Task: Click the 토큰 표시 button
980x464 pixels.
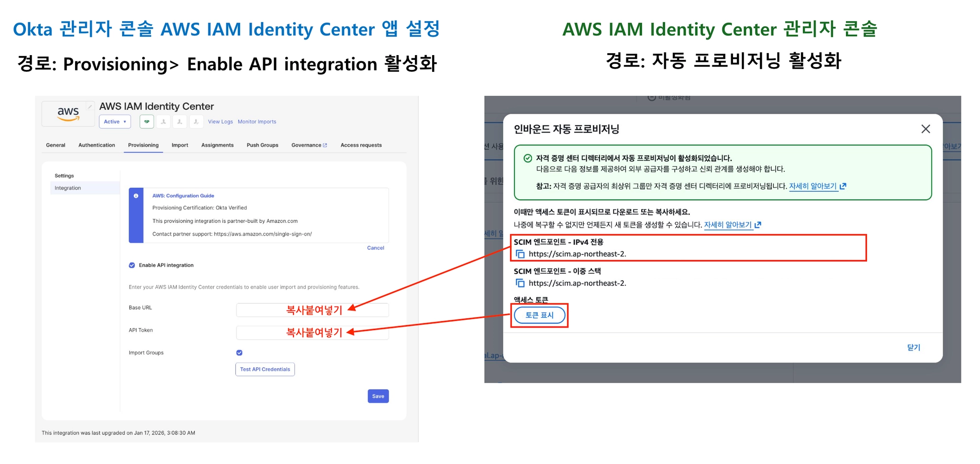Action: click(539, 316)
